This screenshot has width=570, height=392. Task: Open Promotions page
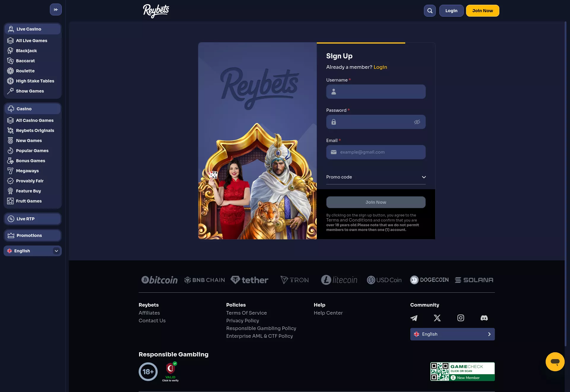pyautogui.click(x=33, y=235)
